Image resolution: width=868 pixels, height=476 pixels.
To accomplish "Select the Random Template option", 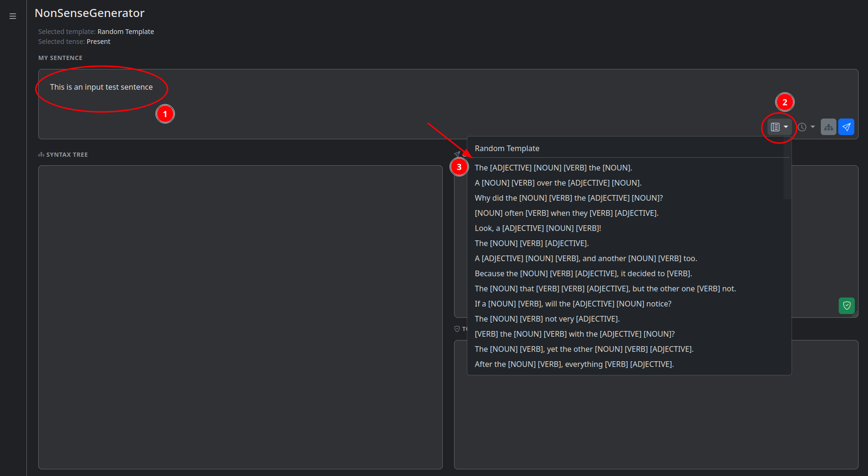I will [x=507, y=148].
